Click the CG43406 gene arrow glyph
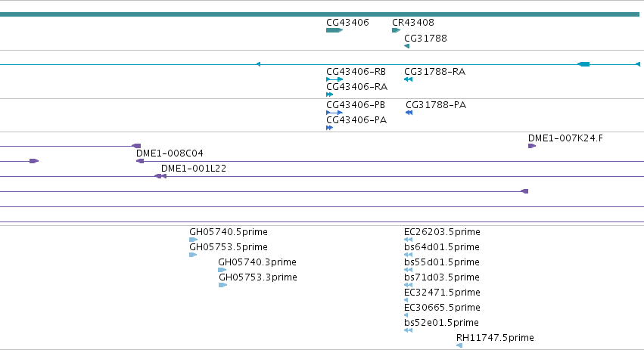Viewport: 644px width, 350px height. (334, 30)
